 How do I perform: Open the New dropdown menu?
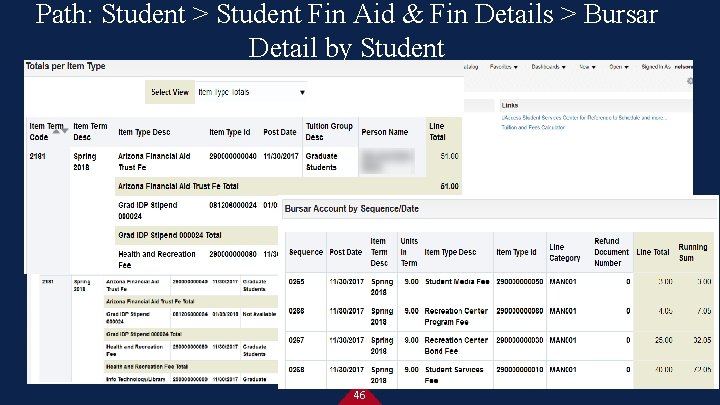click(587, 67)
